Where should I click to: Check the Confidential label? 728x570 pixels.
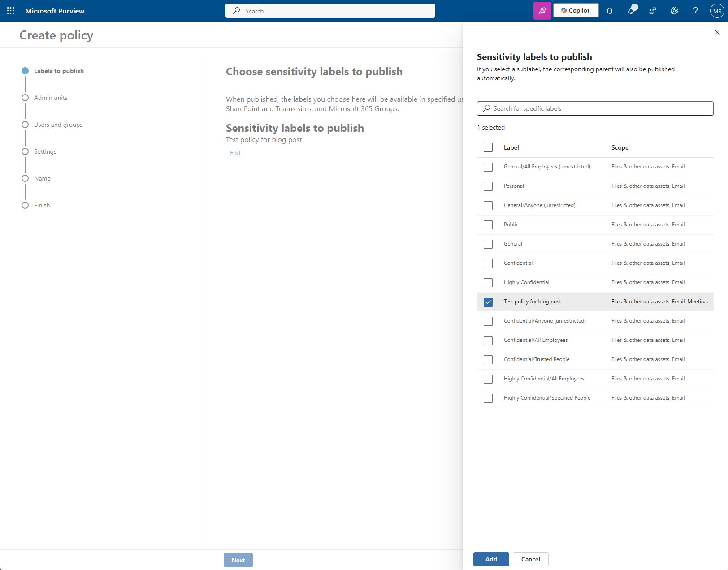coord(488,263)
